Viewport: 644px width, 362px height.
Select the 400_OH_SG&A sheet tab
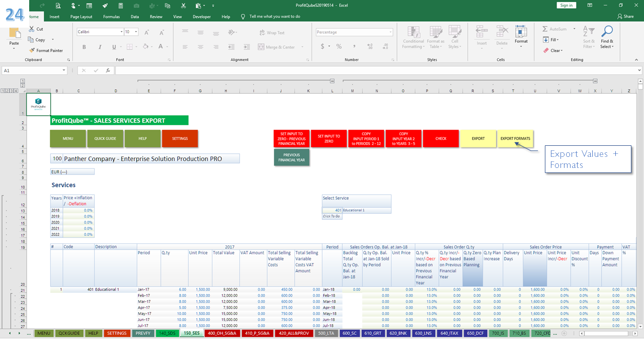pyautogui.click(x=222, y=333)
